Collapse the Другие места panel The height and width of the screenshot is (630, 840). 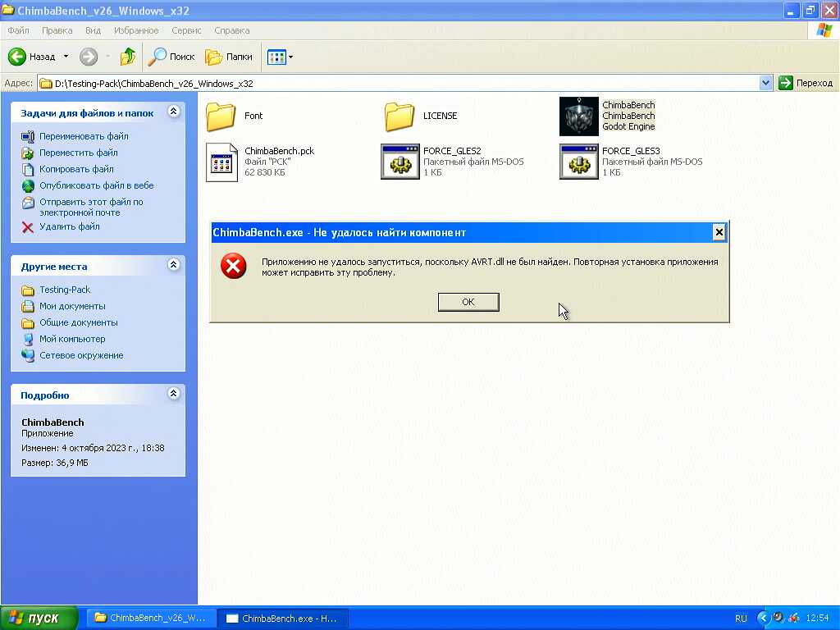tap(174, 265)
